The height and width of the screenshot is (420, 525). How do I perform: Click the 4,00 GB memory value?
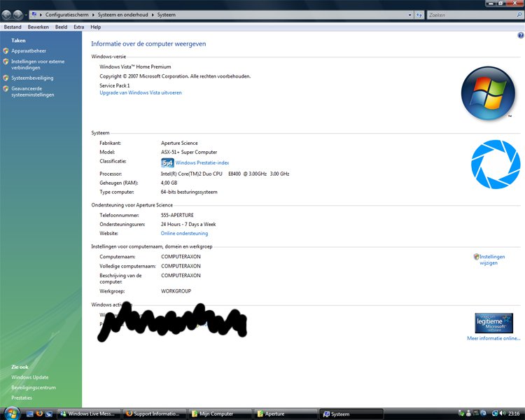[169, 183]
